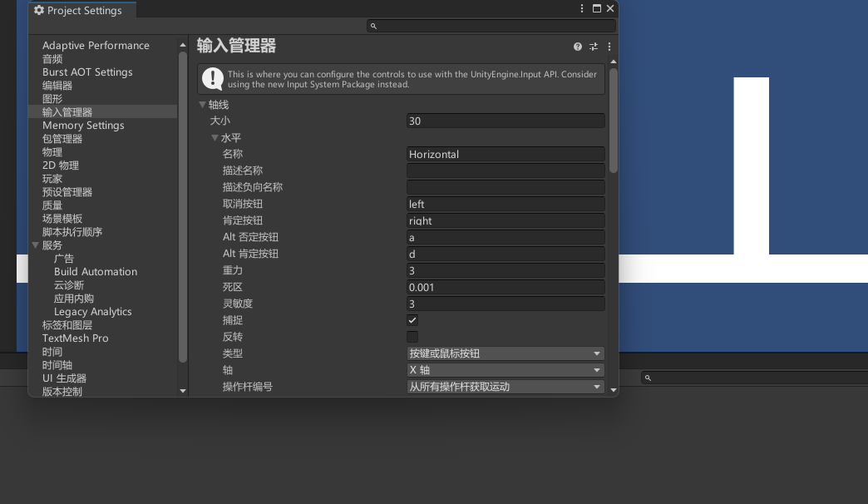Click the Project Settings search box
868x504 pixels.
(x=491, y=26)
